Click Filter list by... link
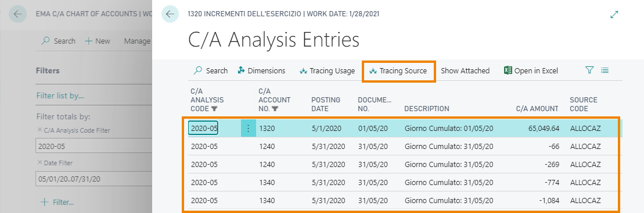The height and width of the screenshot is (213, 644). click(60, 96)
